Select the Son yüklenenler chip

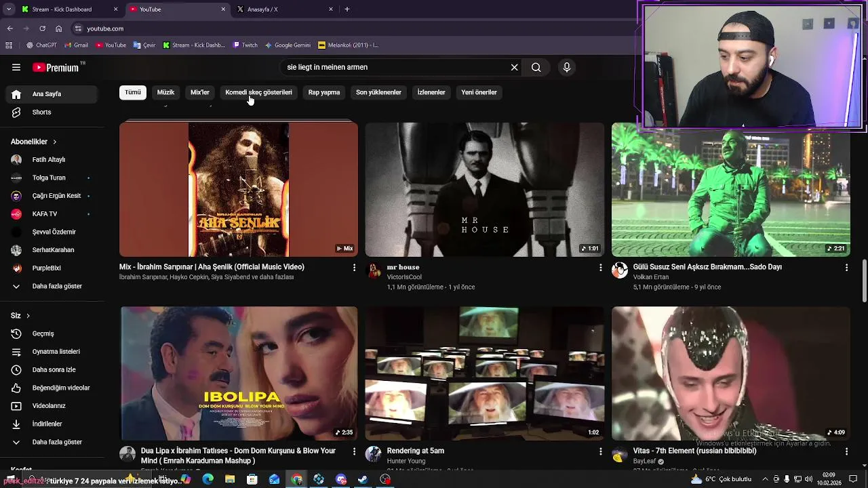tap(378, 92)
